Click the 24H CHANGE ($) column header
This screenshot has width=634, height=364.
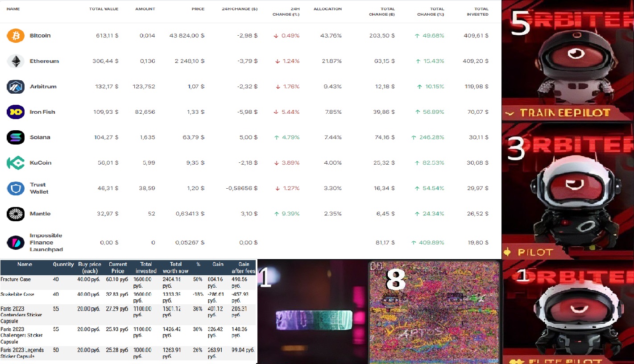pyautogui.click(x=240, y=9)
